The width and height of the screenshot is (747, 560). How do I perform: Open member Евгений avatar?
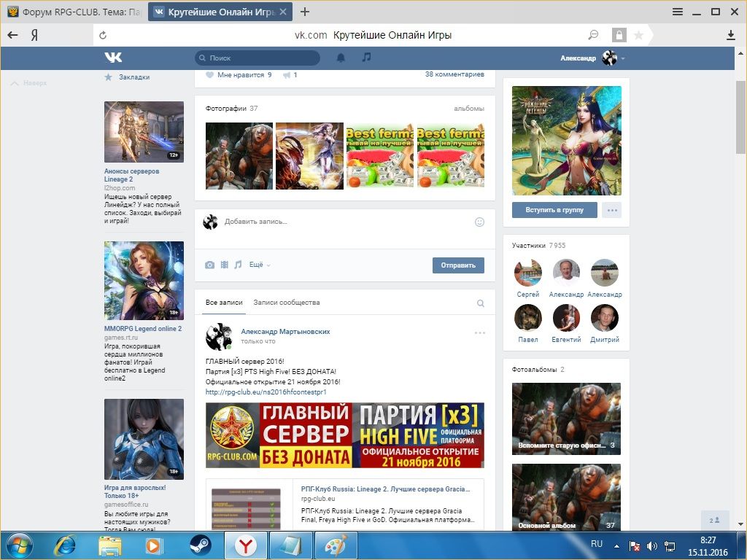tap(566, 318)
